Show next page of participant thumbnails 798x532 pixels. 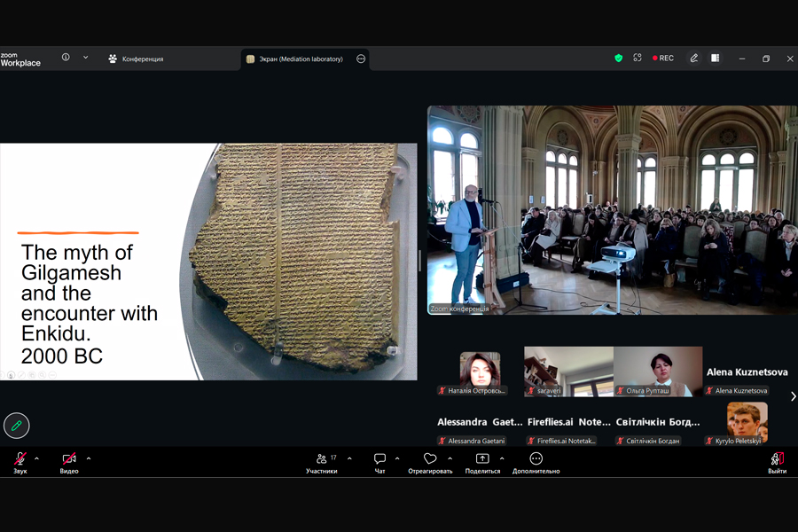[x=793, y=396]
